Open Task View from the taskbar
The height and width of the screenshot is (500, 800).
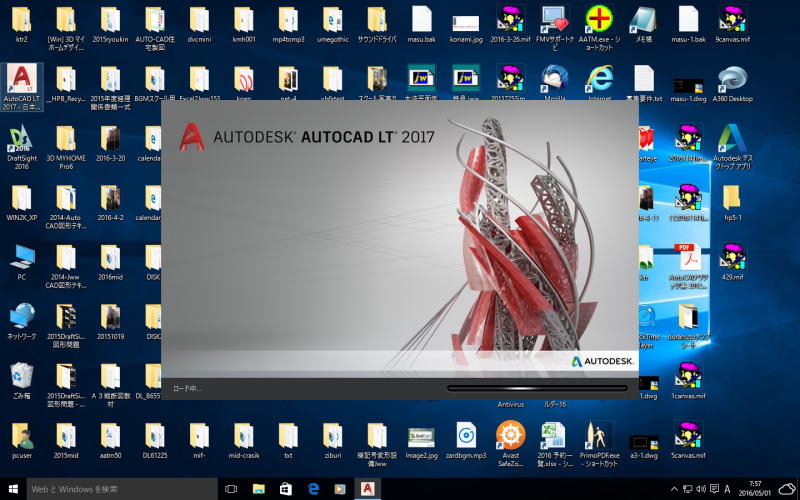click(x=231, y=489)
